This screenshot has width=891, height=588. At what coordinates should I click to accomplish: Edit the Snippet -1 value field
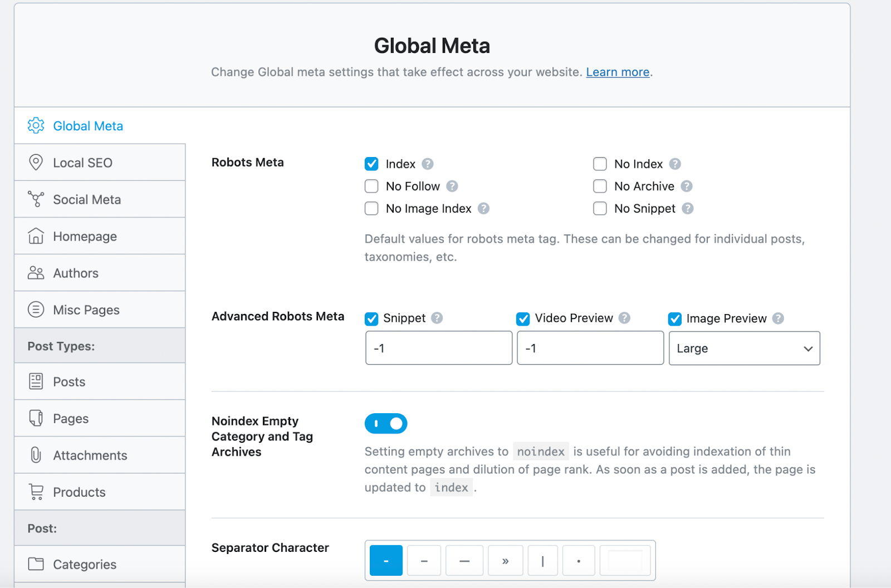(438, 348)
